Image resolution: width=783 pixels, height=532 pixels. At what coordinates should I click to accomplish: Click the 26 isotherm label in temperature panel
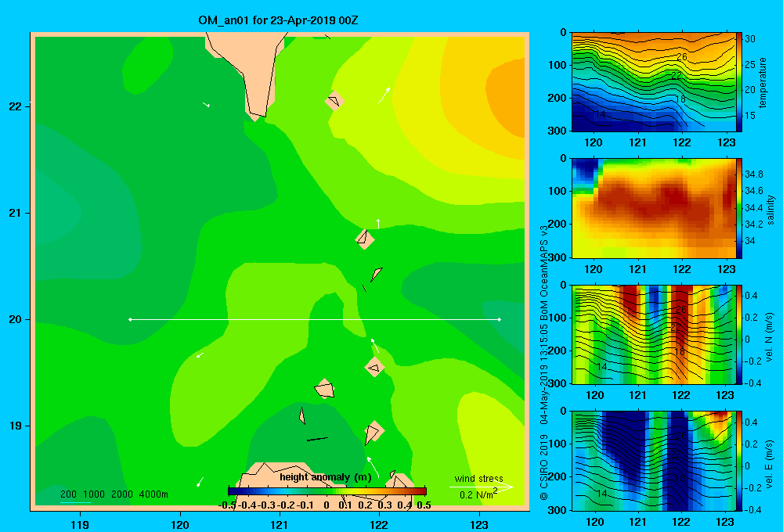pyautogui.click(x=682, y=57)
